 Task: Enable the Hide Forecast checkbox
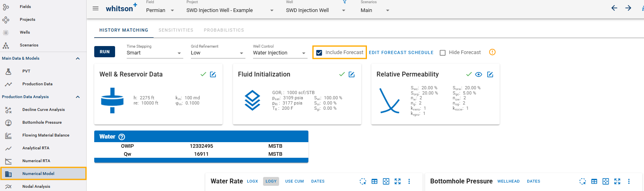click(x=443, y=52)
